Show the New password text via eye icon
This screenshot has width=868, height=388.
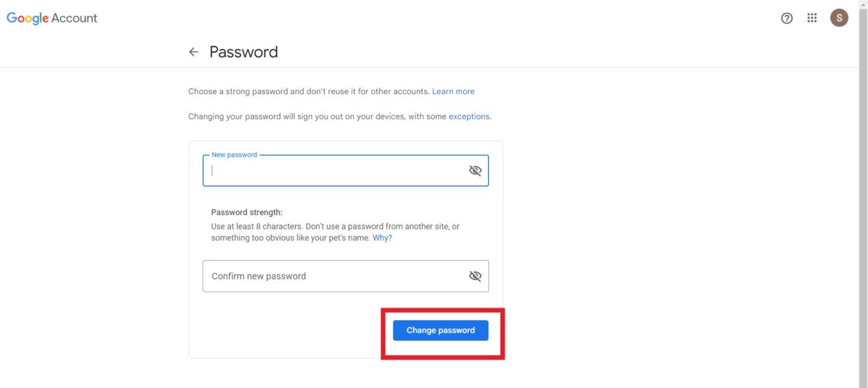click(x=475, y=171)
